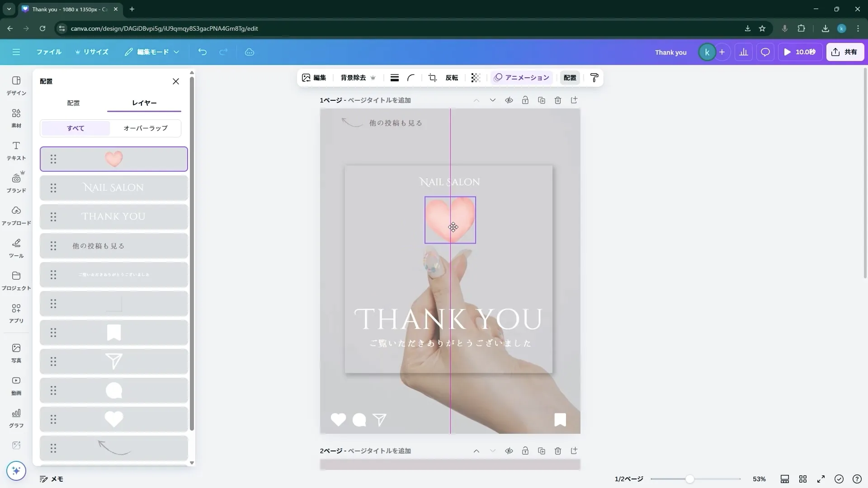The image size is (868, 488).
Task: Open the テキスト text panel
Action: click(x=16, y=151)
